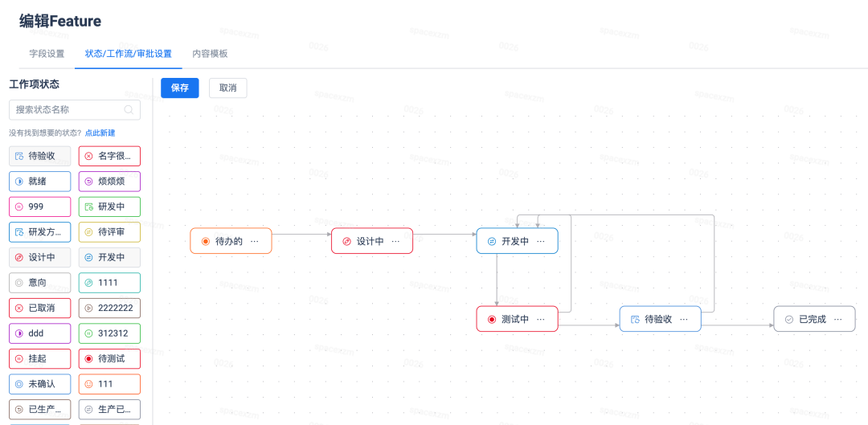Select the 挂起 status in the sidebar

pyautogui.click(x=39, y=358)
